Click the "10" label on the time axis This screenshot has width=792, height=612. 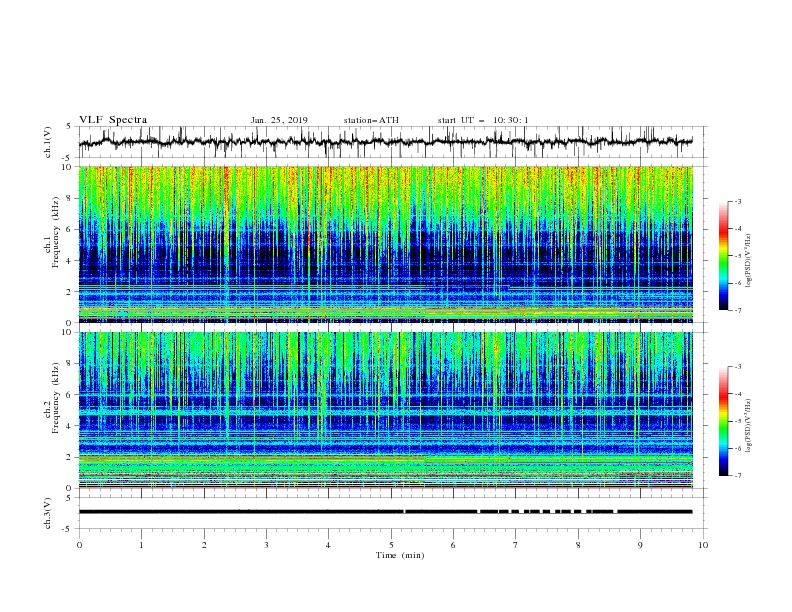pyautogui.click(x=703, y=545)
